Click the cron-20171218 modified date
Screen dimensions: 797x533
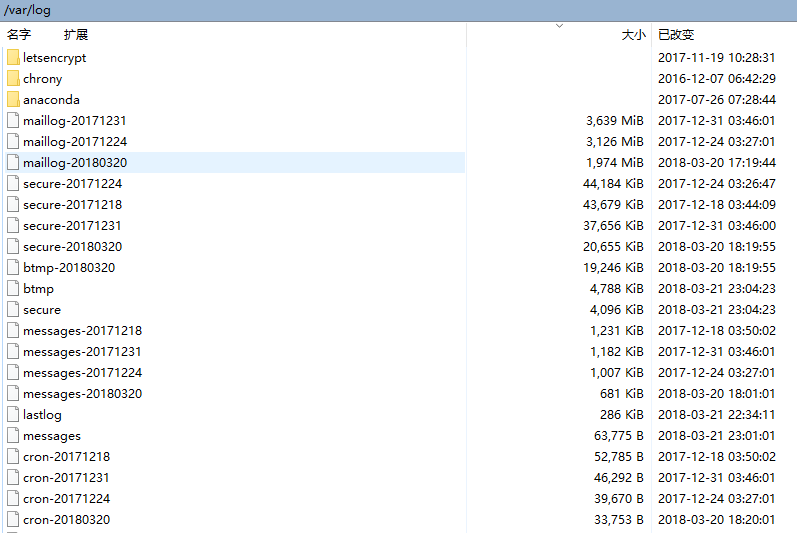pyautogui.click(x=717, y=457)
